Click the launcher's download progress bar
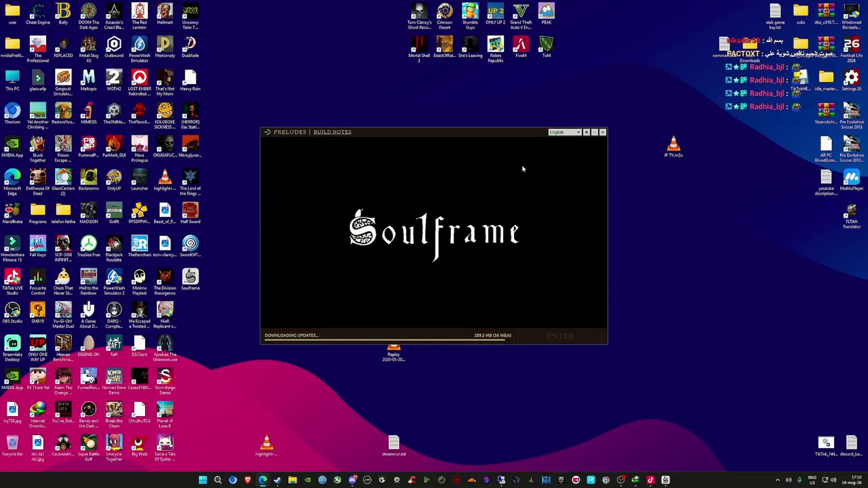Screen dimensions: 868x488 point(388,340)
